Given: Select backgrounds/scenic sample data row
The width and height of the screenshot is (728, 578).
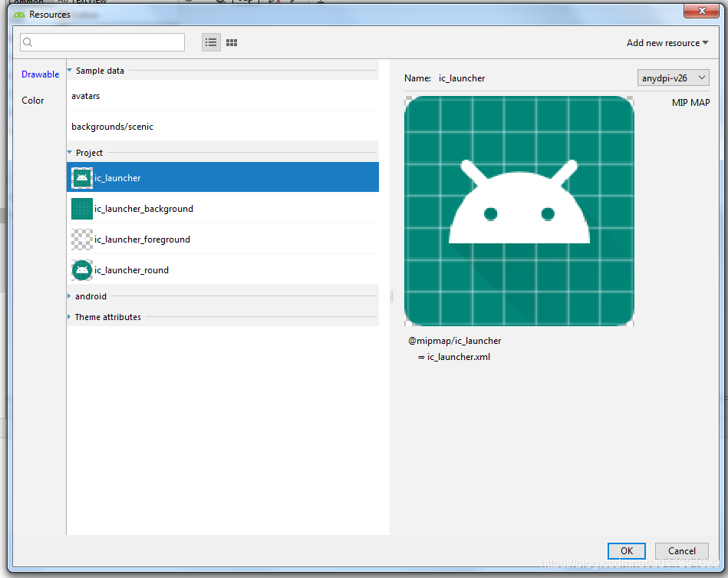Looking at the screenshot, I should pyautogui.click(x=223, y=127).
